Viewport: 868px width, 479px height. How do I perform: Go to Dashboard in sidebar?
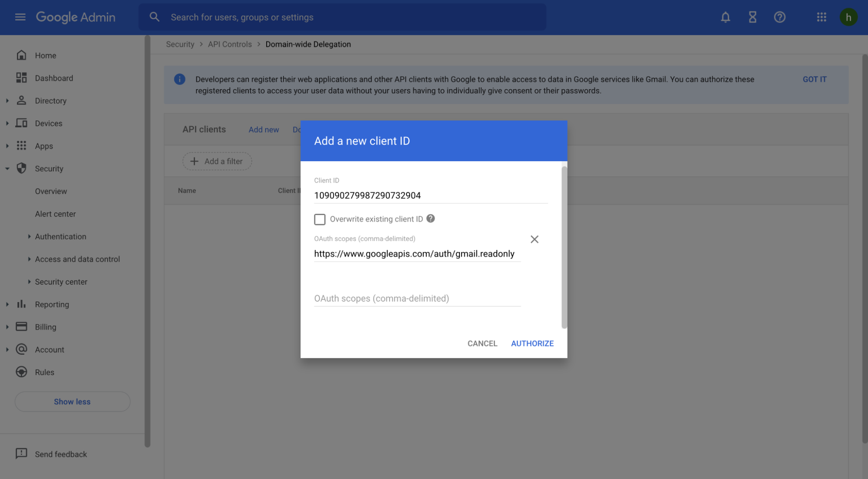[x=54, y=78]
